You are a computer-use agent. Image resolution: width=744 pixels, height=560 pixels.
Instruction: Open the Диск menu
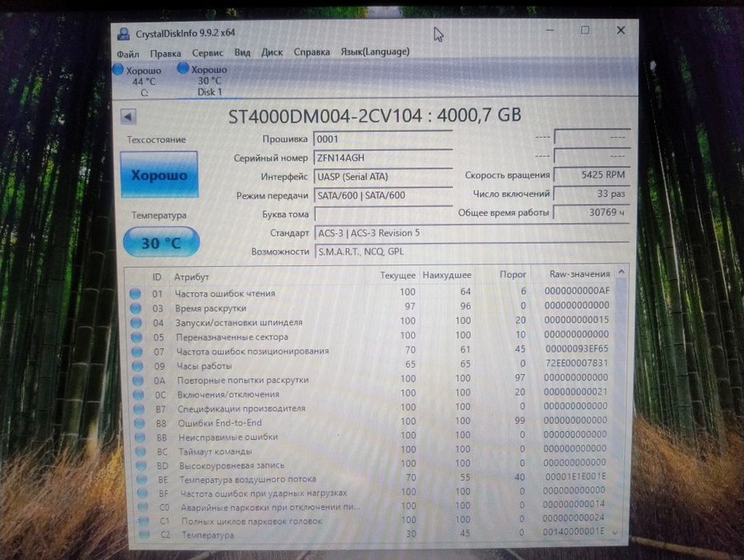click(x=271, y=52)
